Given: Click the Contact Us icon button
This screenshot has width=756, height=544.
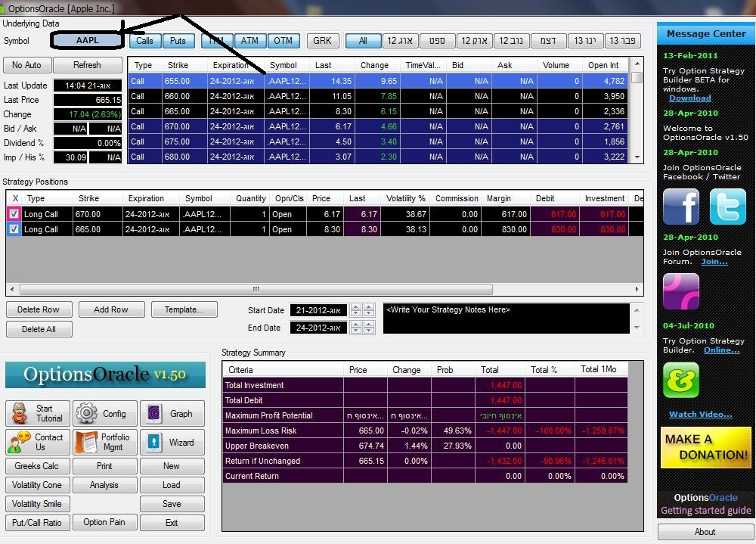Looking at the screenshot, I should (39, 443).
